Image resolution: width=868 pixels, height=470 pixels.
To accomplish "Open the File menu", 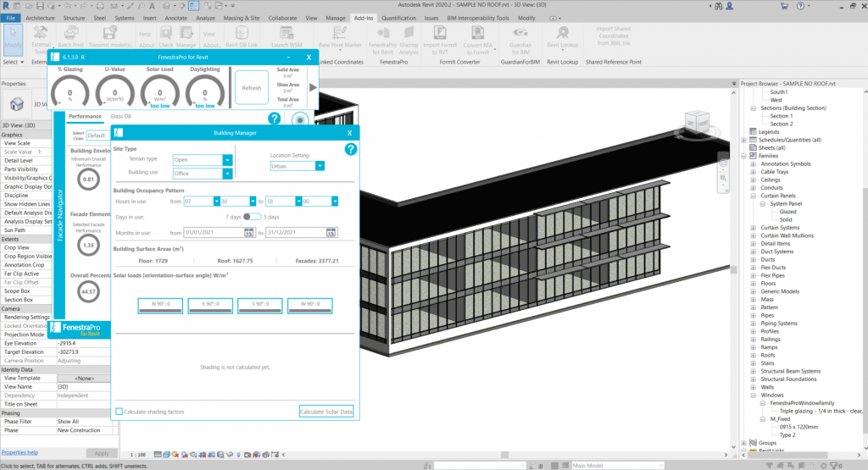I will click(x=10, y=18).
